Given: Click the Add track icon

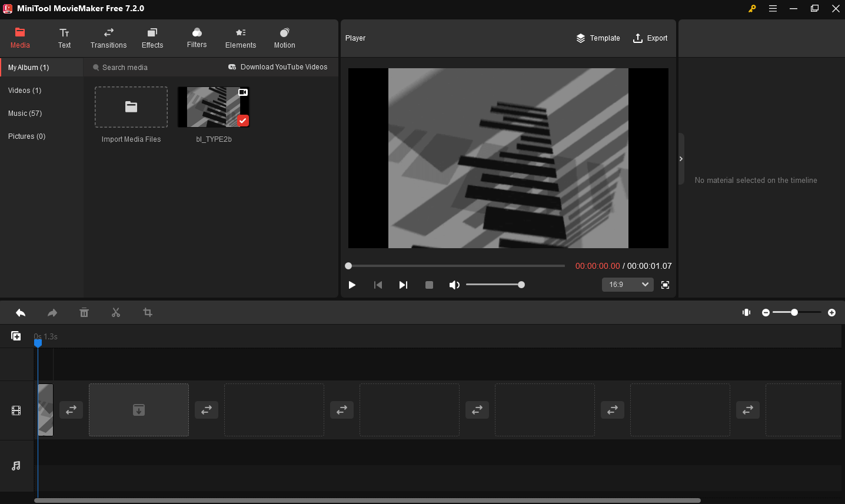Looking at the screenshot, I should (x=16, y=336).
